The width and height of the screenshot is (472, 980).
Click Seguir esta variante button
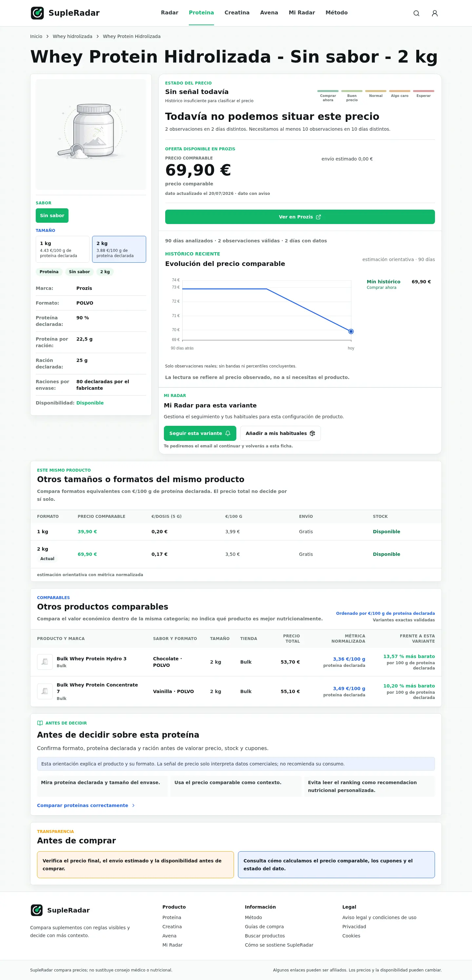click(x=200, y=433)
